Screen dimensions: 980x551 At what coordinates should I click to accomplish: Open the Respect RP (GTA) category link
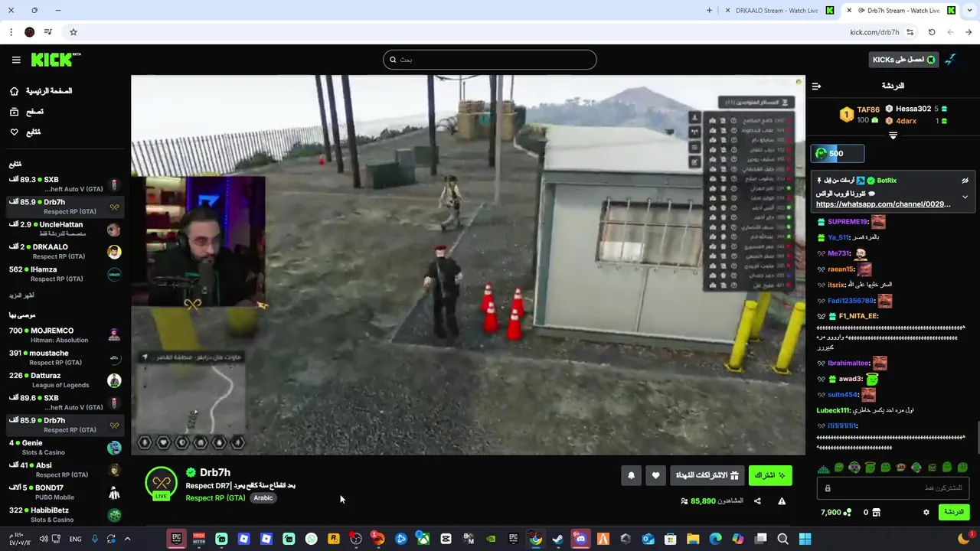tap(215, 498)
